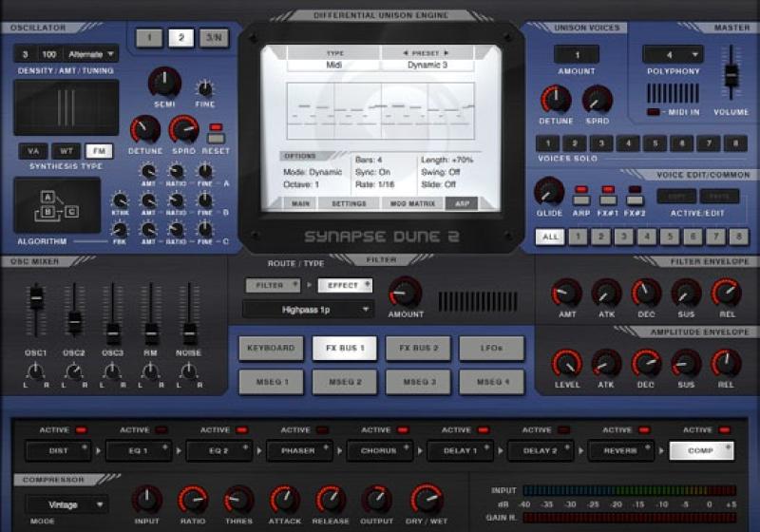The width and height of the screenshot is (760, 532).
Task: Click the unison SPRD knob
Action: click(598, 100)
